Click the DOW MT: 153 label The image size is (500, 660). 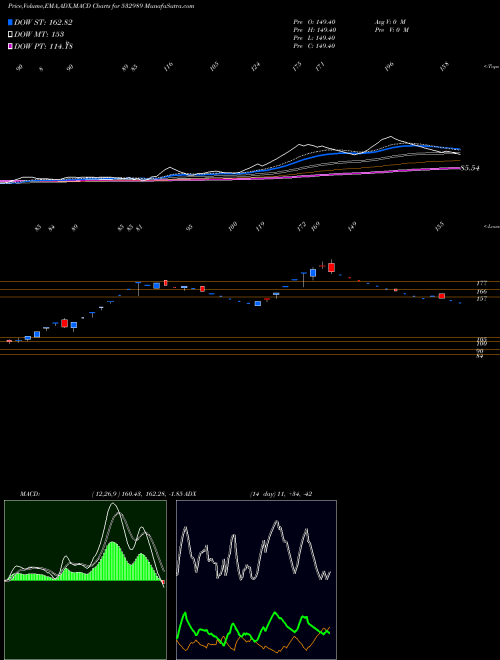39,35
